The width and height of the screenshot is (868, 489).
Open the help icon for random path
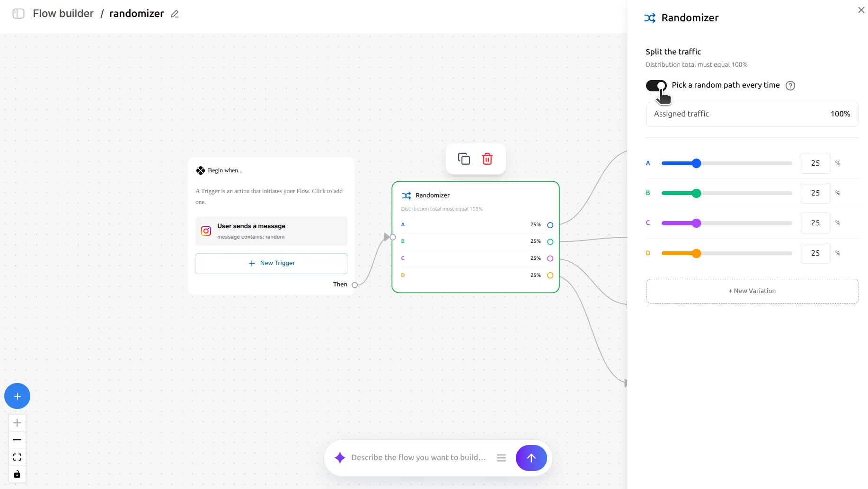[790, 86]
